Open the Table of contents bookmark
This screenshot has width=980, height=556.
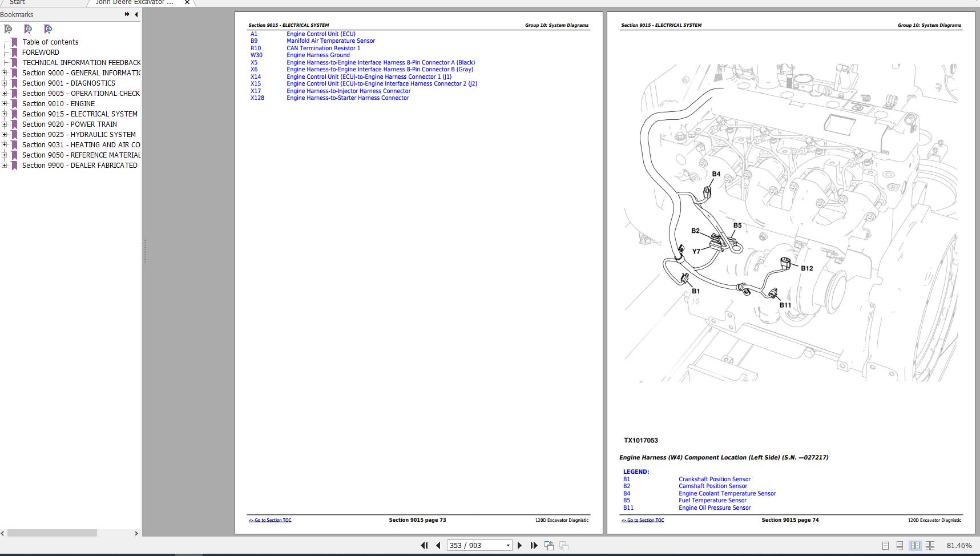click(x=50, y=42)
